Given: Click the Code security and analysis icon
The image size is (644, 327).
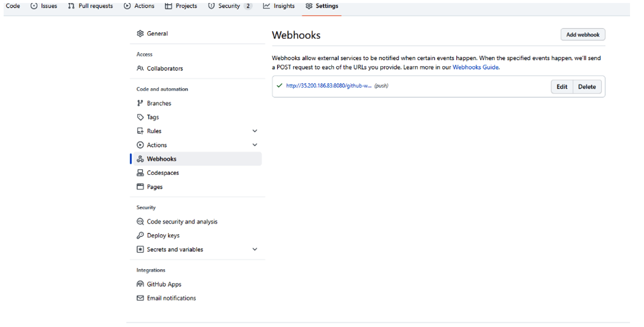Looking at the screenshot, I should click(140, 221).
